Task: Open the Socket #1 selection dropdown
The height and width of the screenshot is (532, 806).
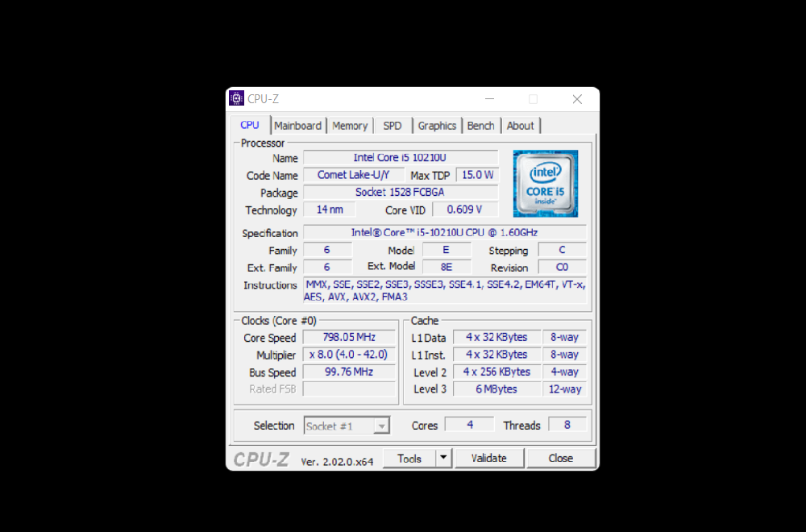Action: (347, 426)
